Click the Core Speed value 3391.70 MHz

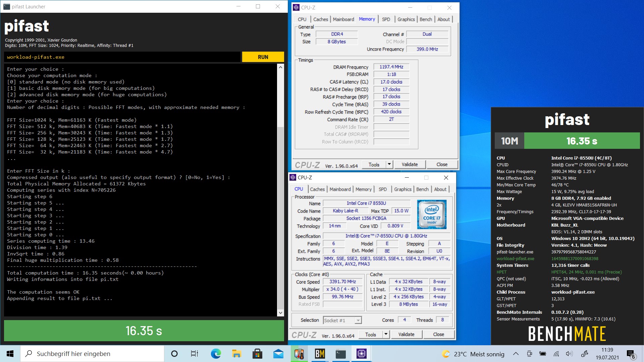(342, 282)
